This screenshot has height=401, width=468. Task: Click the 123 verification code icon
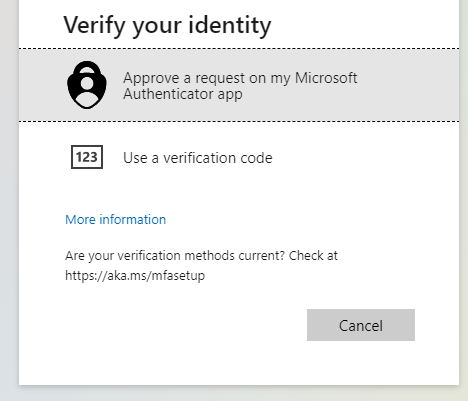coord(87,157)
